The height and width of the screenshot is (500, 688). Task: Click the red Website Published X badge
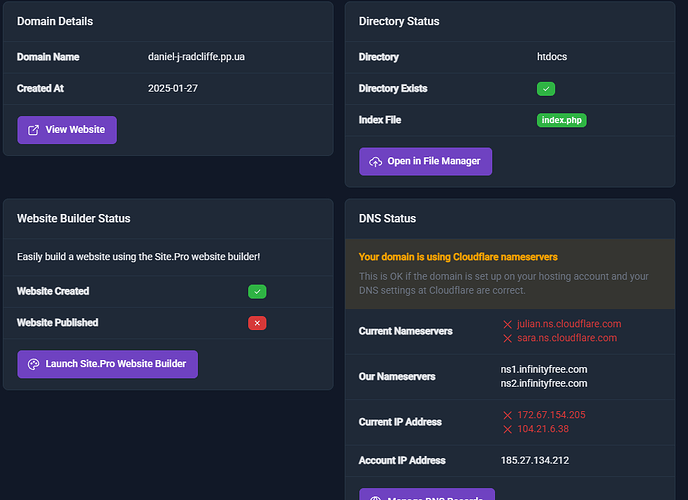pyautogui.click(x=257, y=323)
